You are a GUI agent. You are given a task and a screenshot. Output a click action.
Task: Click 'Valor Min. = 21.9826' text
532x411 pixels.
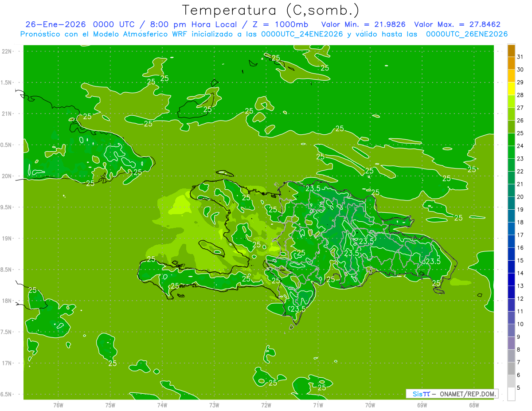point(364,24)
